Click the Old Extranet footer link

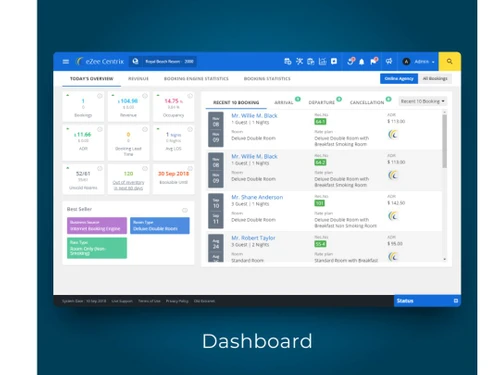coord(204,301)
